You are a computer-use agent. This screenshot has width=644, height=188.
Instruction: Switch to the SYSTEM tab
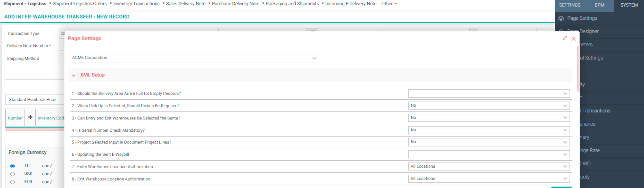click(x=629, y=5)
